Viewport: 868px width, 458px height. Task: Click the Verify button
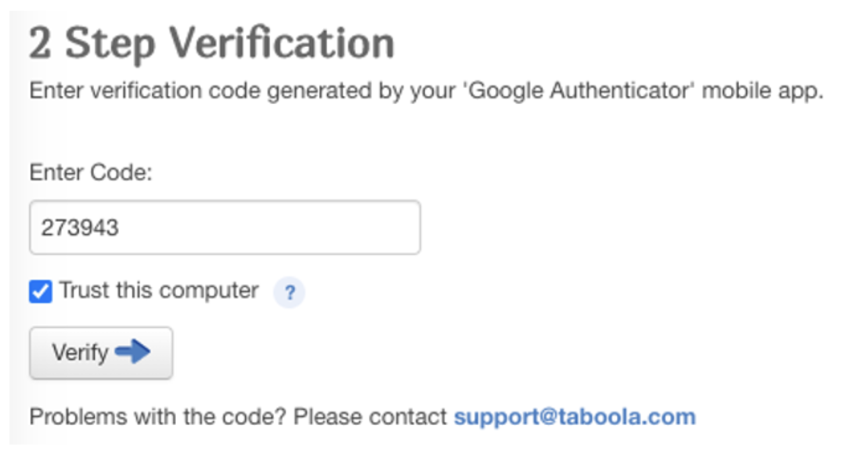click(101, 353)
